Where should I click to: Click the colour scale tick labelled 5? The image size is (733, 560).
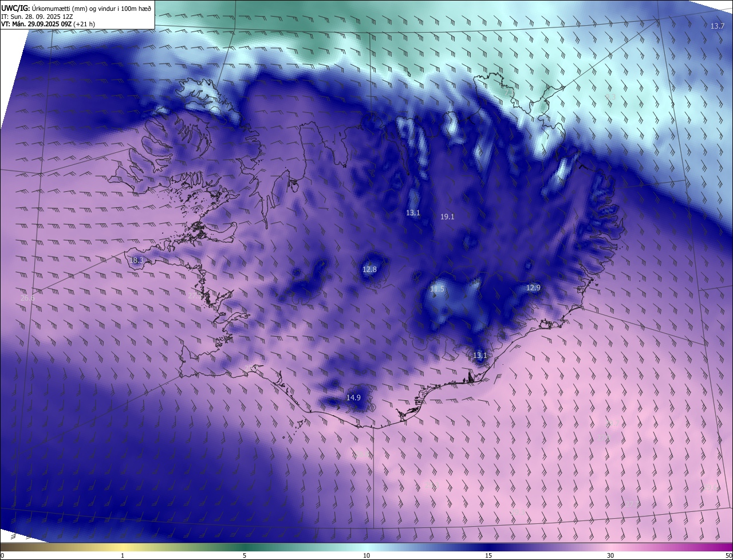[245, 556]
